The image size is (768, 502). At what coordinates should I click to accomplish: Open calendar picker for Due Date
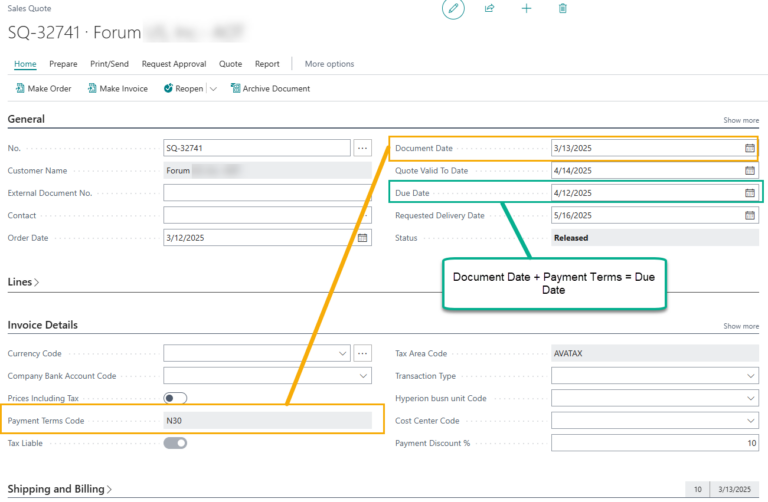click(x=749, y=193)
